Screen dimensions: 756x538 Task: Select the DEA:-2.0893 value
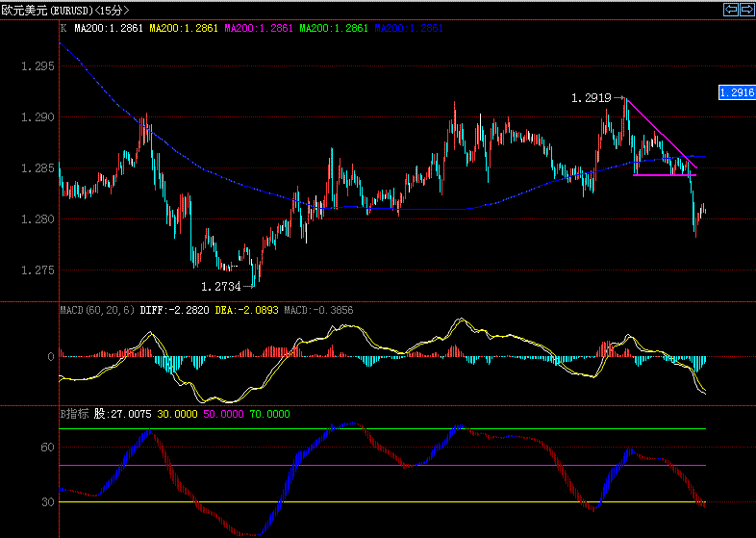tap(247, 310)
